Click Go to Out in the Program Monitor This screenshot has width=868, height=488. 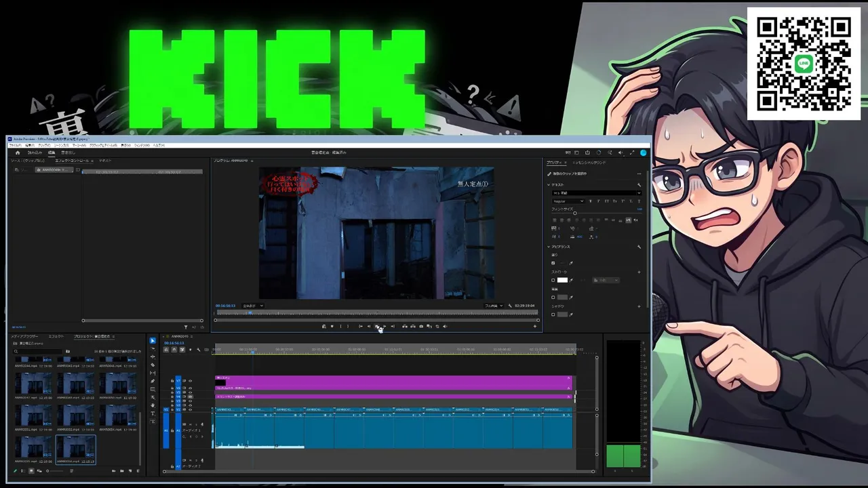point(393,327)
